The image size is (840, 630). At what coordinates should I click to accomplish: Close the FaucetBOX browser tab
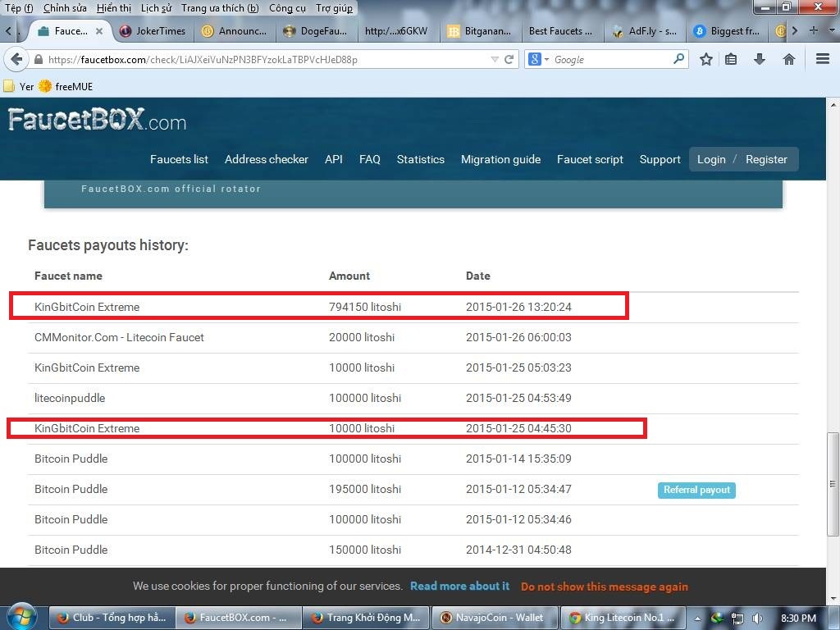click(x=99, y=31)
